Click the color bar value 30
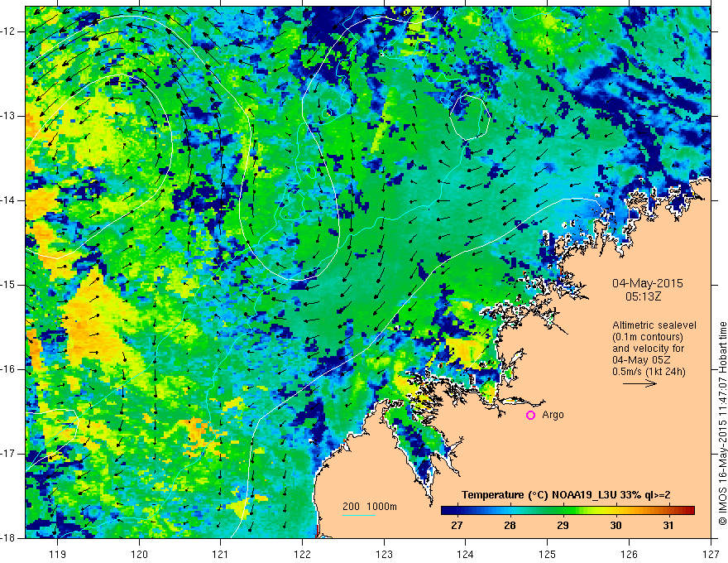Screen dimensions: 728x563 pos(615,526)
